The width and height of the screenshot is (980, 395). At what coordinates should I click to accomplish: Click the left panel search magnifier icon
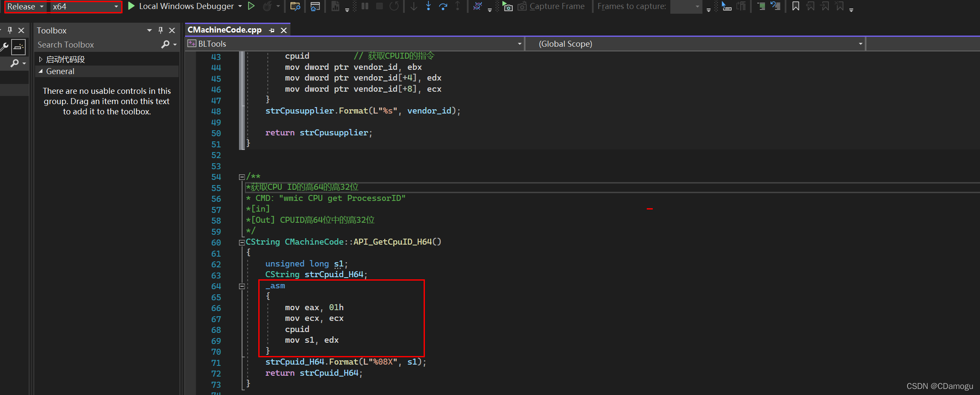(15, 63)
